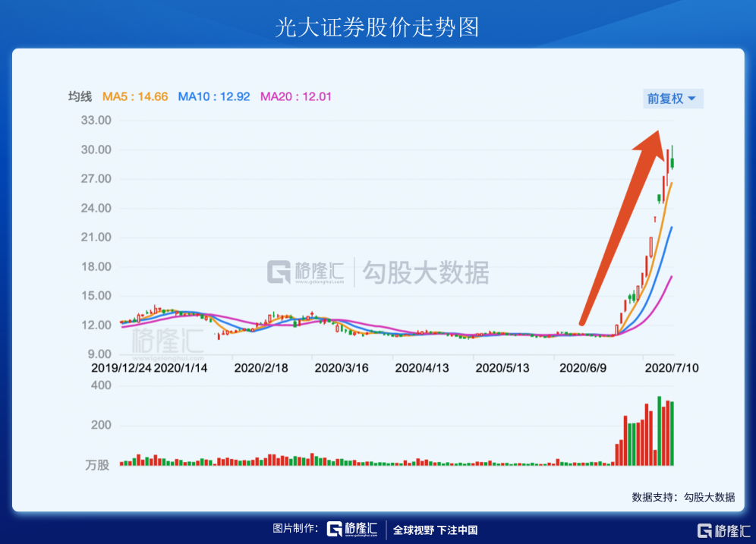
Task: Click the 2020/4/13 date label
Action: [422, 368]
